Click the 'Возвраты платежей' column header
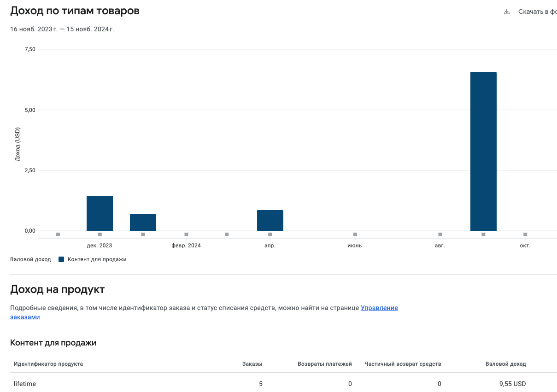 [x=325, y=364]
